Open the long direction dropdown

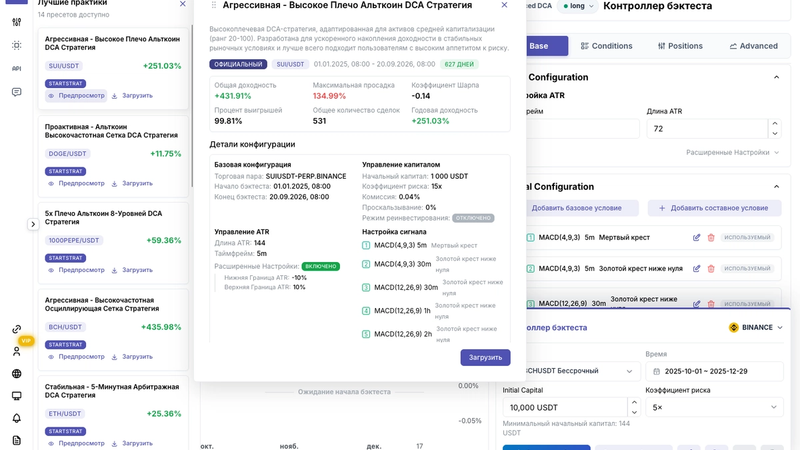coord(578,6)
